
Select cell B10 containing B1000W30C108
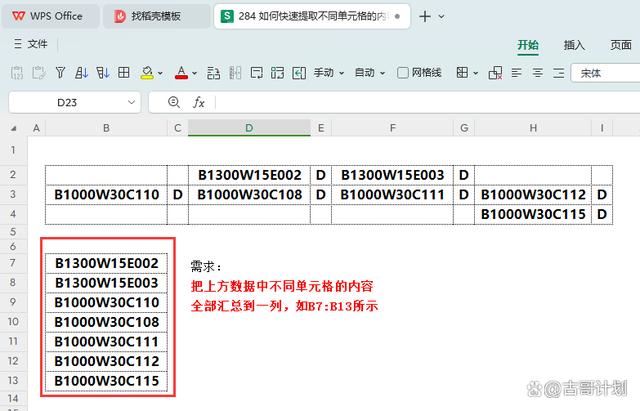point(107,322)
